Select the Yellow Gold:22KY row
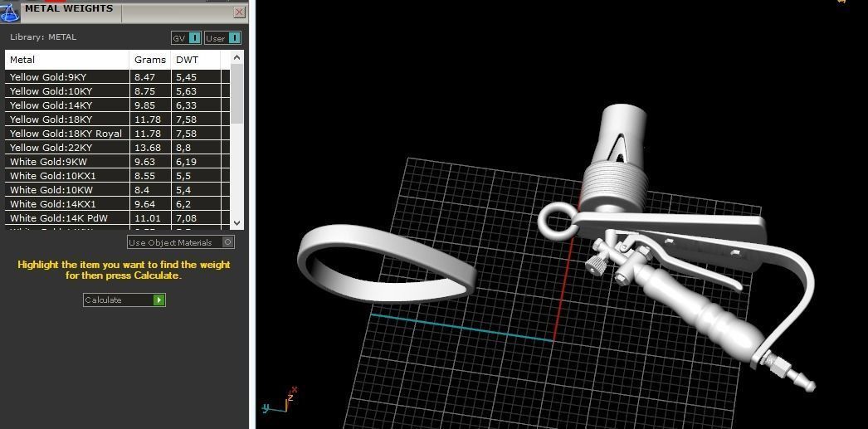The width and height of the screenshot is (868, 429). tap(117, 148)
